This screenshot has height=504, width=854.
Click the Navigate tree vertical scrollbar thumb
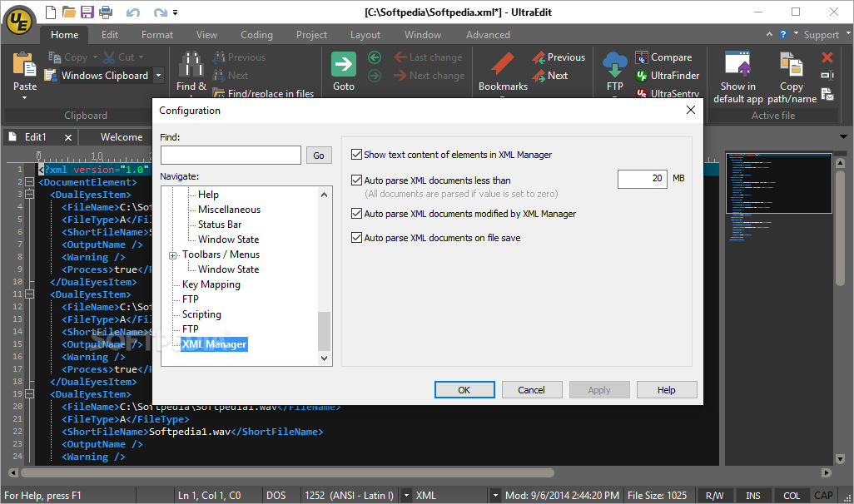click(x=324, y=331)
